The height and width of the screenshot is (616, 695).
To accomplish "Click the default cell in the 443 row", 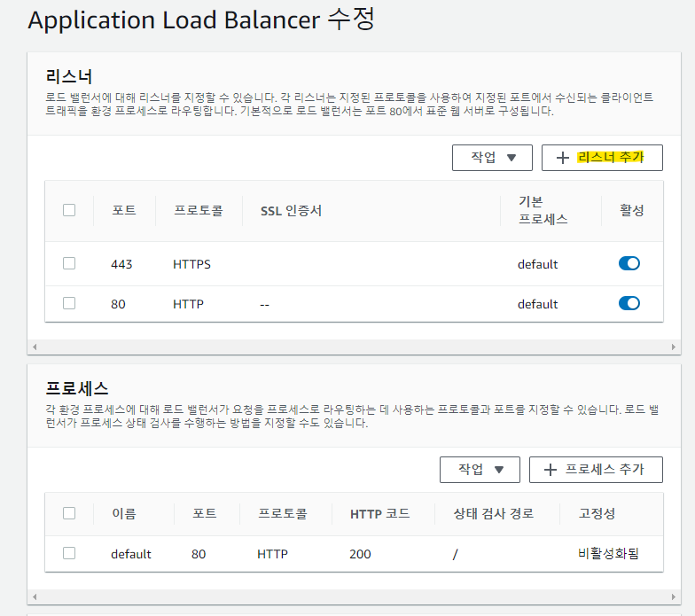I will [537, 264].
